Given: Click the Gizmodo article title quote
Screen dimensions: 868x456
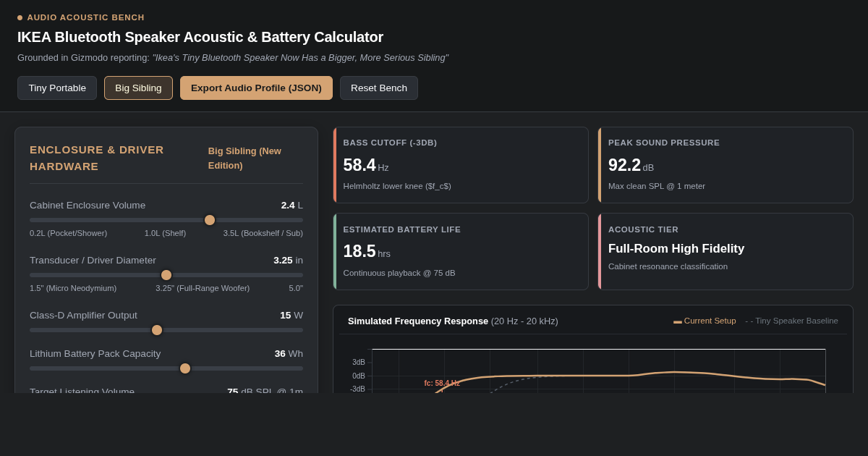Looking at the screenshot, I should pos(300,57).
